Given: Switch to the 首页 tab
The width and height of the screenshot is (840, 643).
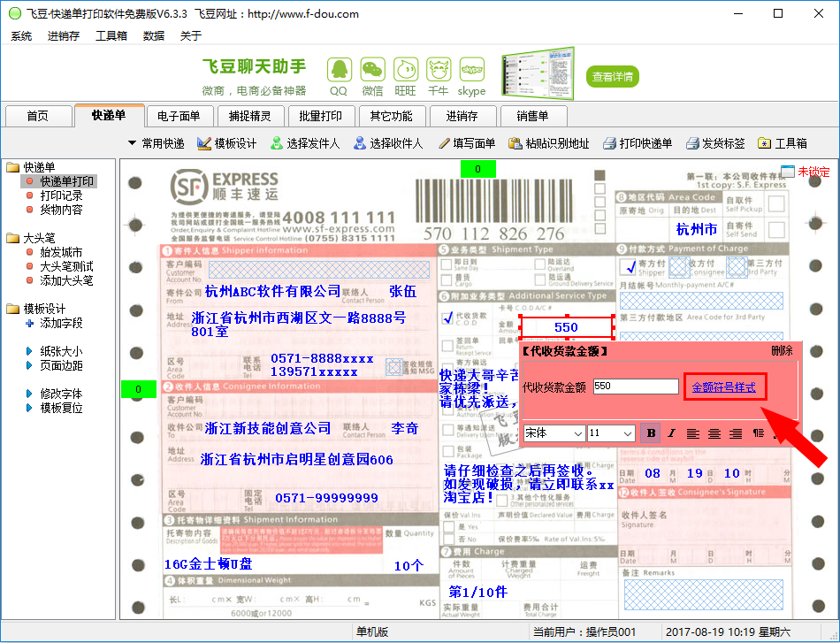Looking at the screenshot, I should tap(38, 116).
